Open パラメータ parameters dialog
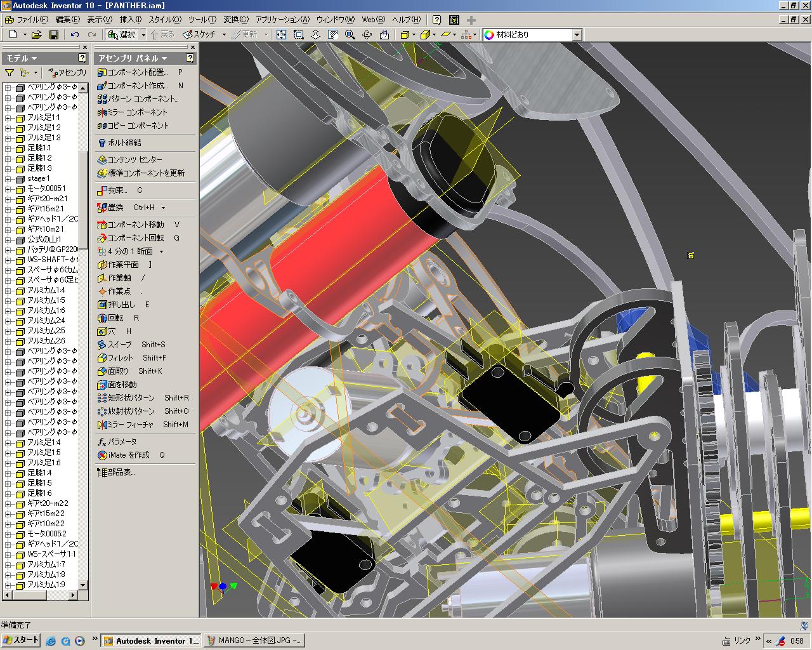The image size is (812, 650). (x=117, y=442)
